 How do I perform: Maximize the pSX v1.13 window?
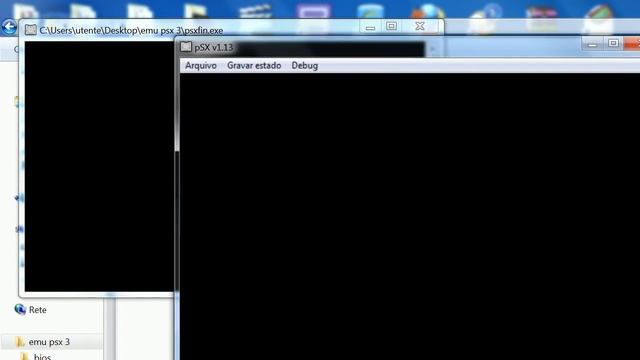click(x=613, y=43)
